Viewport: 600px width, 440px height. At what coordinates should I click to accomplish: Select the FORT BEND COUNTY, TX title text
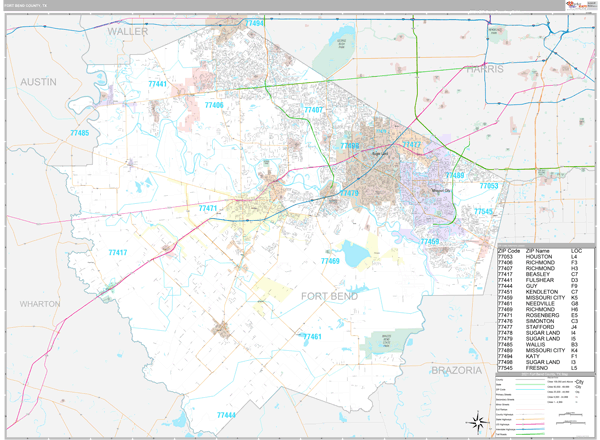[x=26, y=6]
